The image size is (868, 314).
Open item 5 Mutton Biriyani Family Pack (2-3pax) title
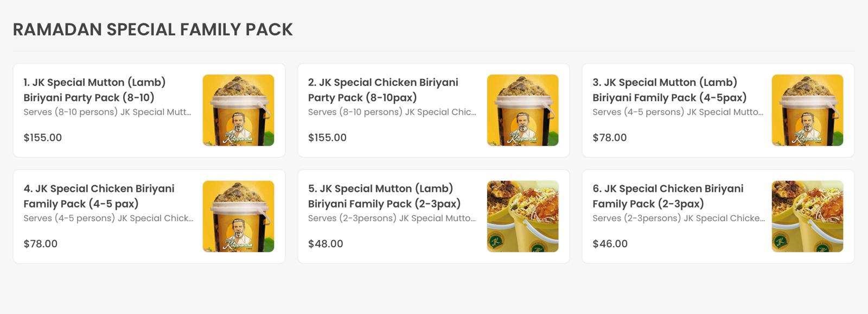(384, 196)
